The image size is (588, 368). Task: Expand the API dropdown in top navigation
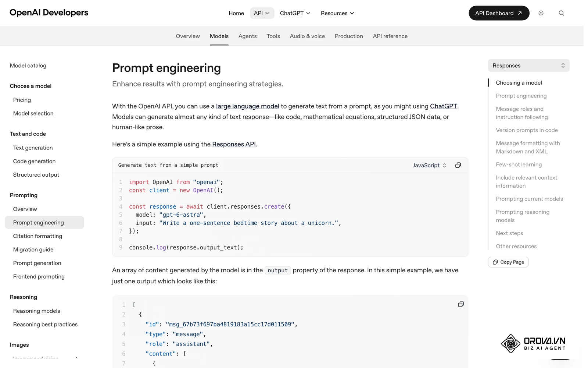pyautogui.click(x=262, y=13)
